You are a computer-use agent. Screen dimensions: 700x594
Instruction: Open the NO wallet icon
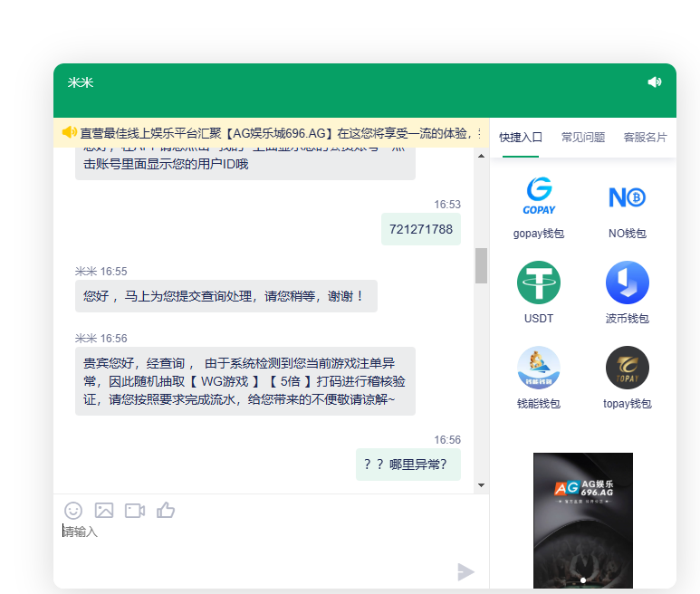pyautogui.click(x=628, y=196)
